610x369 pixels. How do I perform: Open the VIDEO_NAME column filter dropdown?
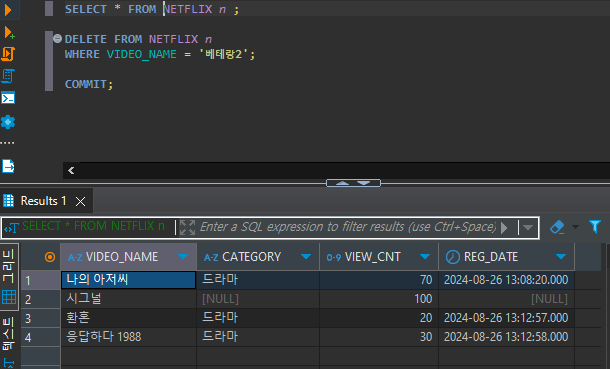click(183, 257)
